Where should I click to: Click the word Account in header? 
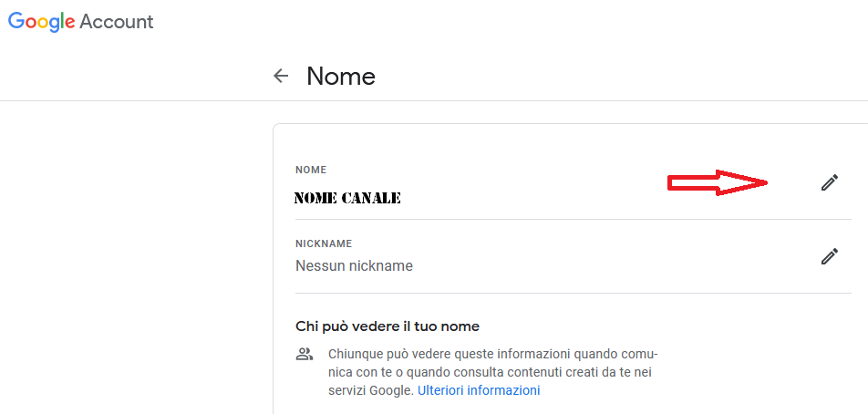tap(117, 22)
